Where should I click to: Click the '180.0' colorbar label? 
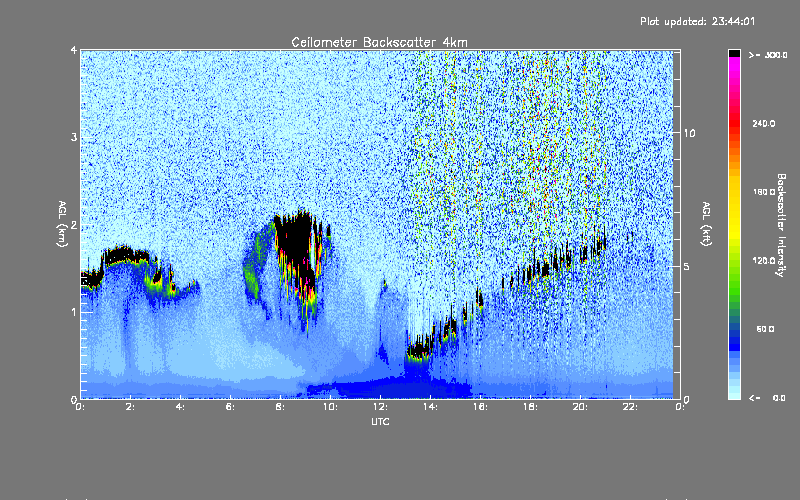764,192
